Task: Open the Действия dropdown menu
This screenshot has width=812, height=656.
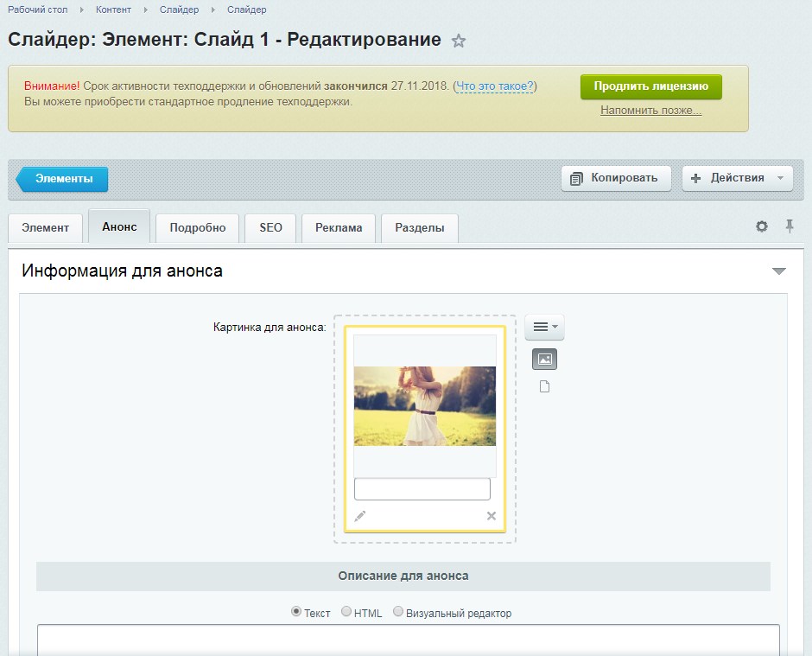Action: point(738,178)
